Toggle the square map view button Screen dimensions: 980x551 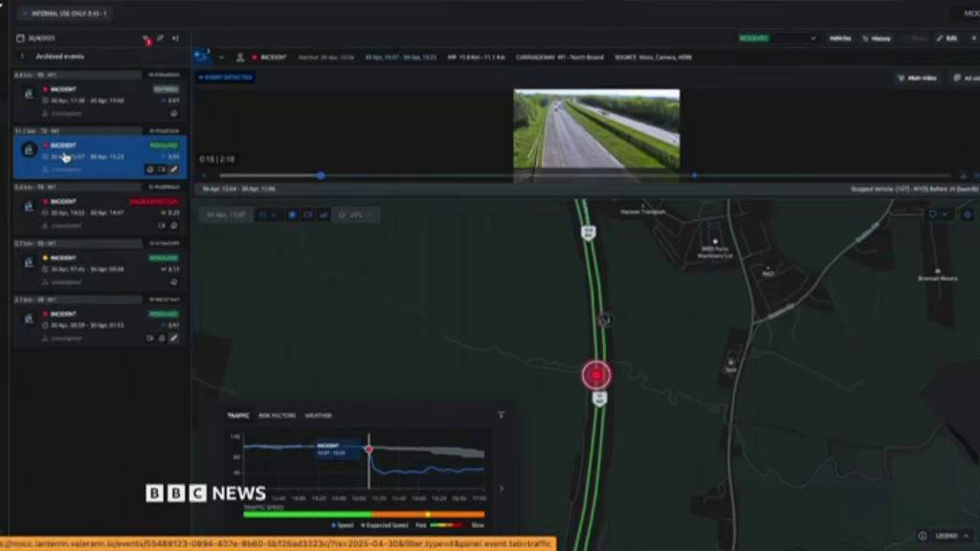click(308, 215)
